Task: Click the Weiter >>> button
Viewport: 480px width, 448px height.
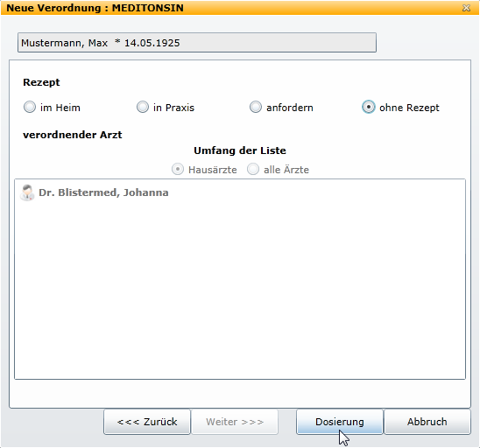Action: [x=235, y=422]
